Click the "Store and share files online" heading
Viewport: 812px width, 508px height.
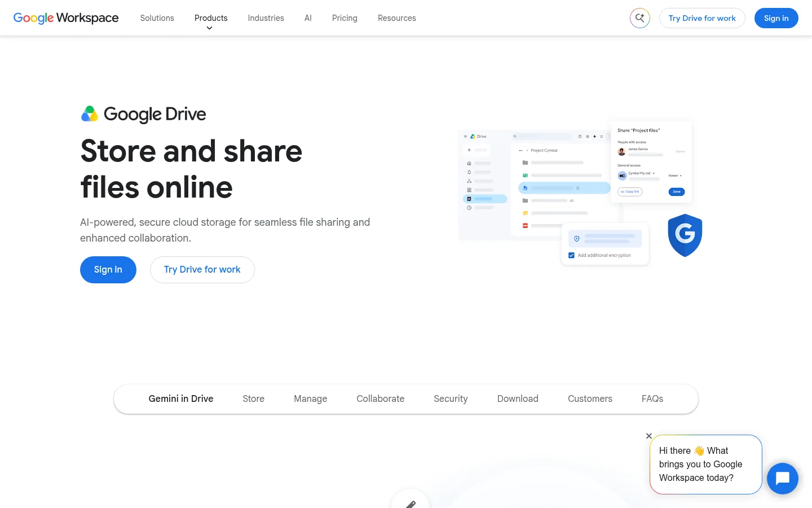click(x=192, y=169)
